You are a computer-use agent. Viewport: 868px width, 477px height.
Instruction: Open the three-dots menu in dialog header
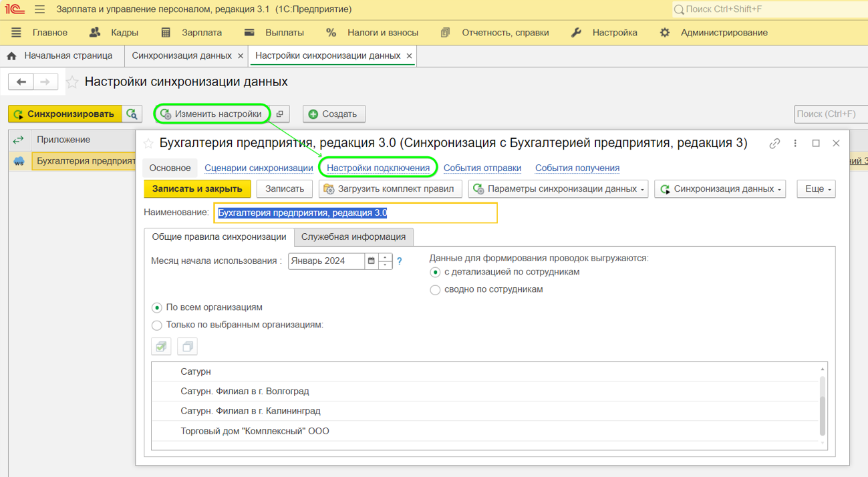click(795, 143)
